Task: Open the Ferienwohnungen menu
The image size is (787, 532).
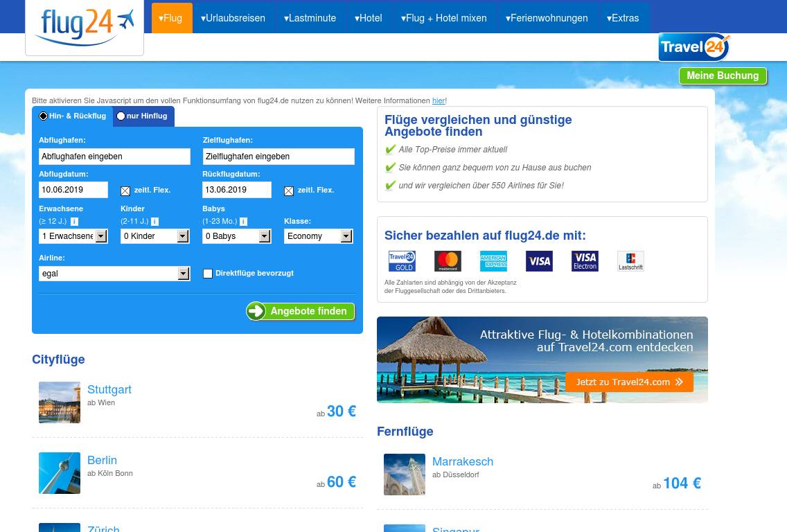Action: [547, 18]
